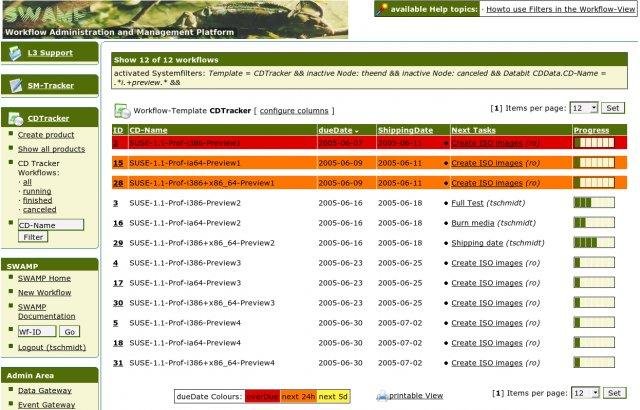Open the printable View link
Screen dimensions: 640x410
pyautogui.click(x=416, y=396)
